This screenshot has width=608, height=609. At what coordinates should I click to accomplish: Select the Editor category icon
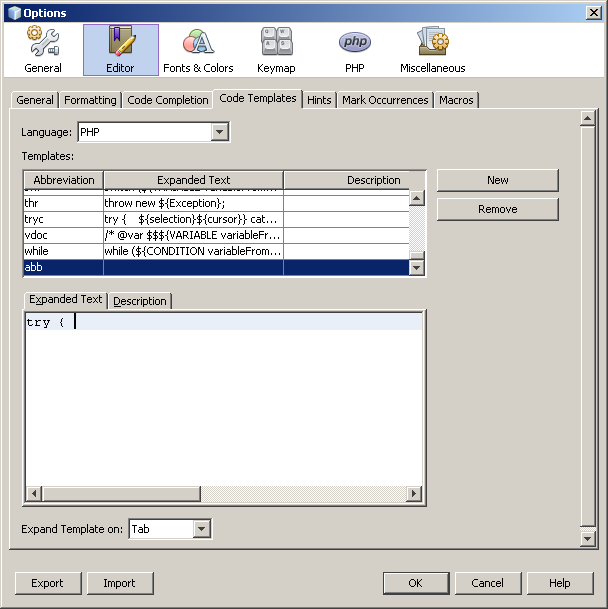tap(120, 50)
